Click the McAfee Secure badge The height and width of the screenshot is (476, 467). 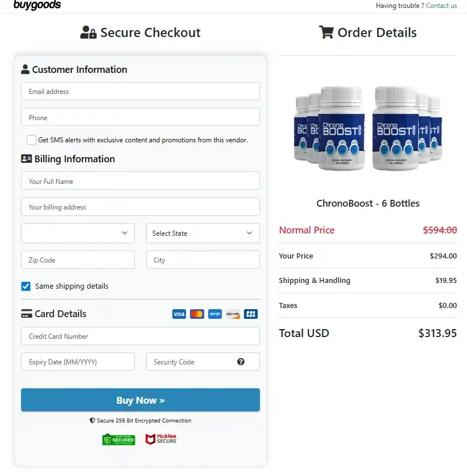(x=160, y=439)
